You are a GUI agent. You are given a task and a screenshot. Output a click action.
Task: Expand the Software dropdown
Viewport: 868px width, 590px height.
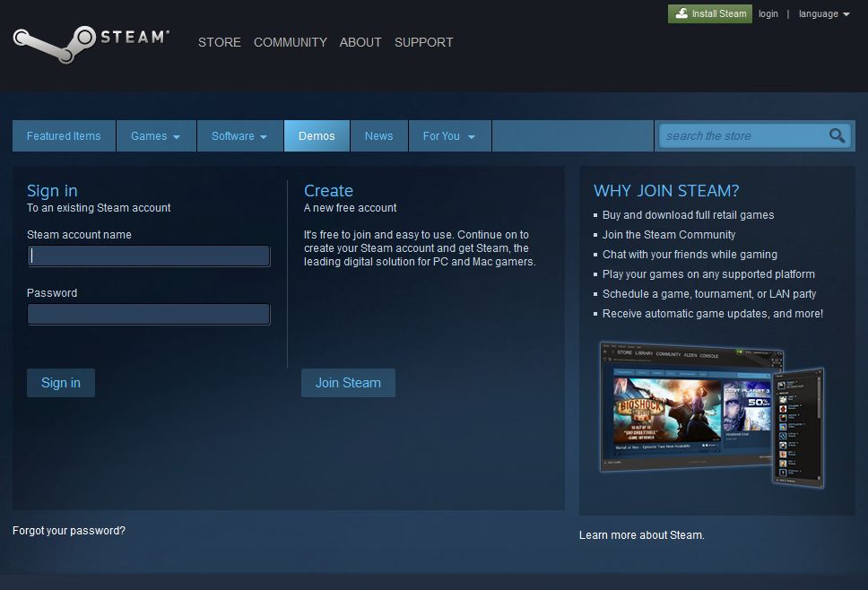pyautogui.click(x=239, y=135)
